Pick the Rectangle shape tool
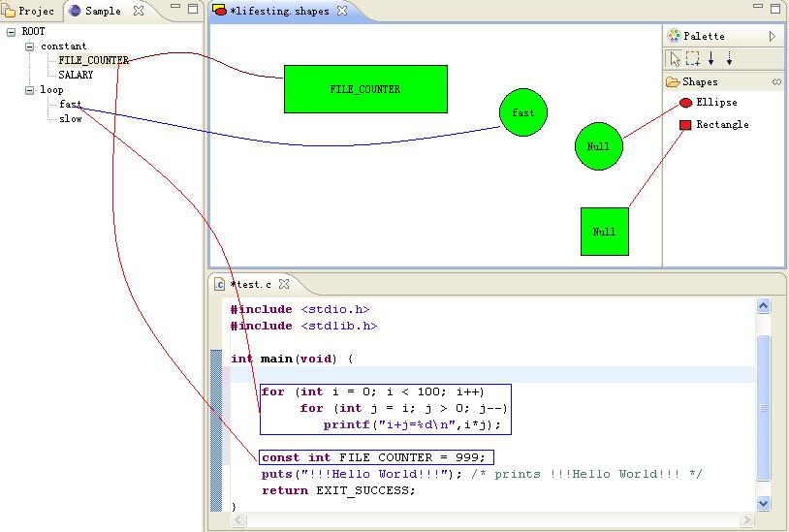This screenshot has width=789, height=532. click(x=714, y=124)
